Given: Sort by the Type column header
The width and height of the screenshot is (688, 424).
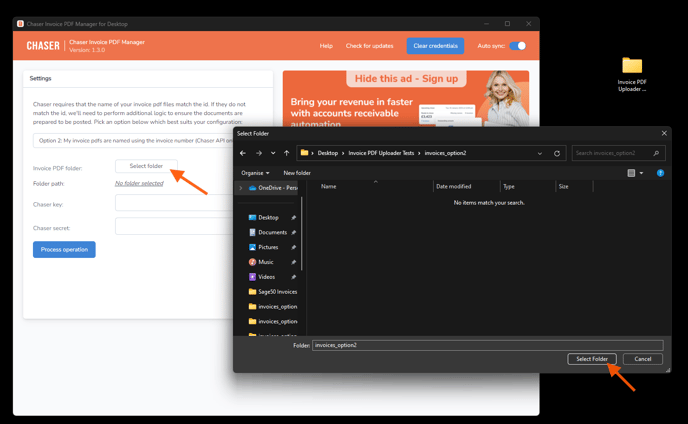Looking at the screenshot, I should pyautogui.click(x=509, y=187).
